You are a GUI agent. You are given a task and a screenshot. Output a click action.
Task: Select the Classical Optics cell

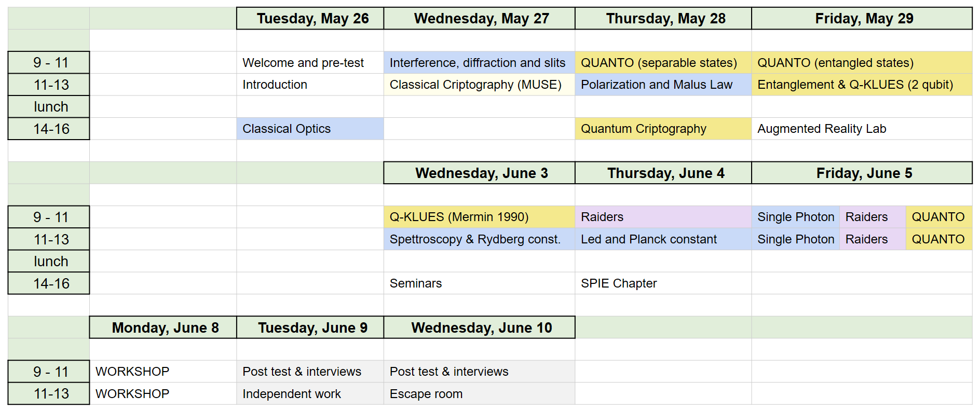click(310, 129)
